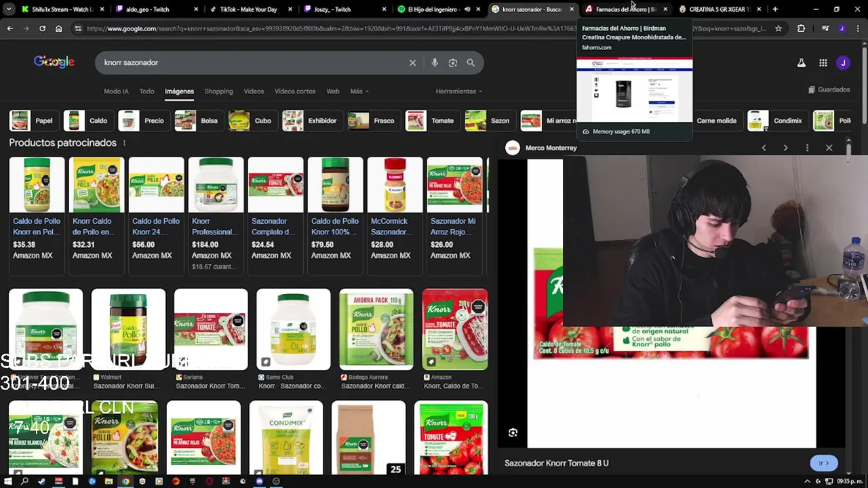Show next image in preview panel
The image size is (868, 488).
point(785,148)
